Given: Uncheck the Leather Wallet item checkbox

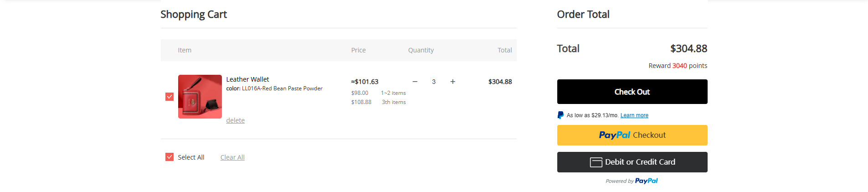Looking at the screenshot, I should point(169,97).
